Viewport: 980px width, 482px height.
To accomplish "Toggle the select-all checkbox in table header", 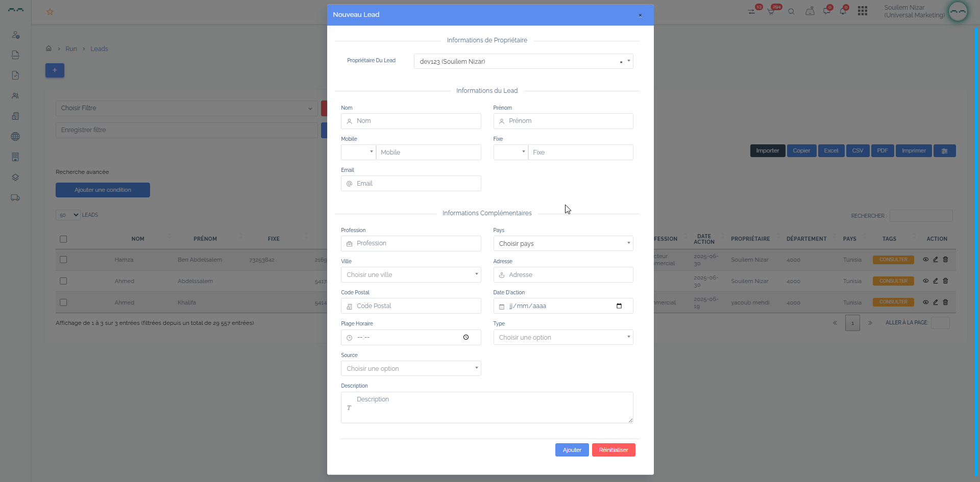I will (x=63, y=239).
